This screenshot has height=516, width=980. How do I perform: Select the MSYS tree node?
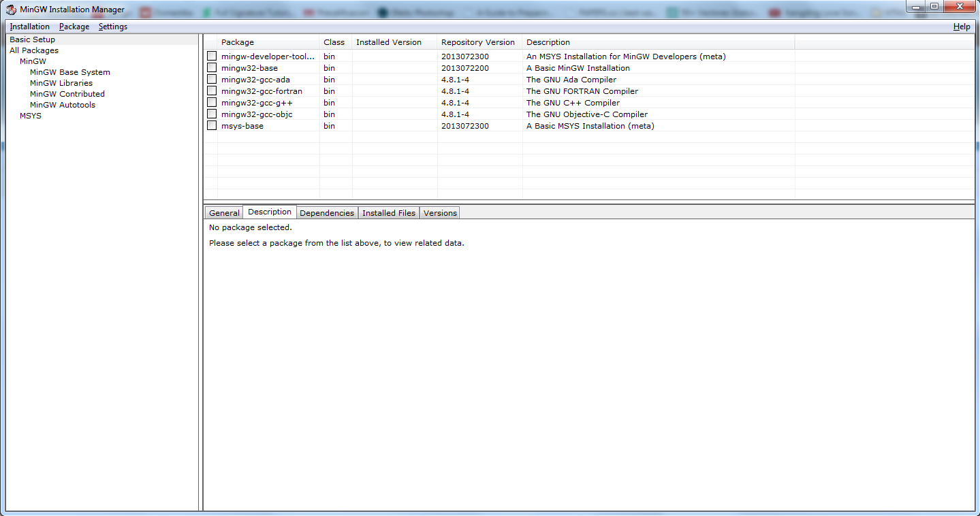[x=31, y=116]
